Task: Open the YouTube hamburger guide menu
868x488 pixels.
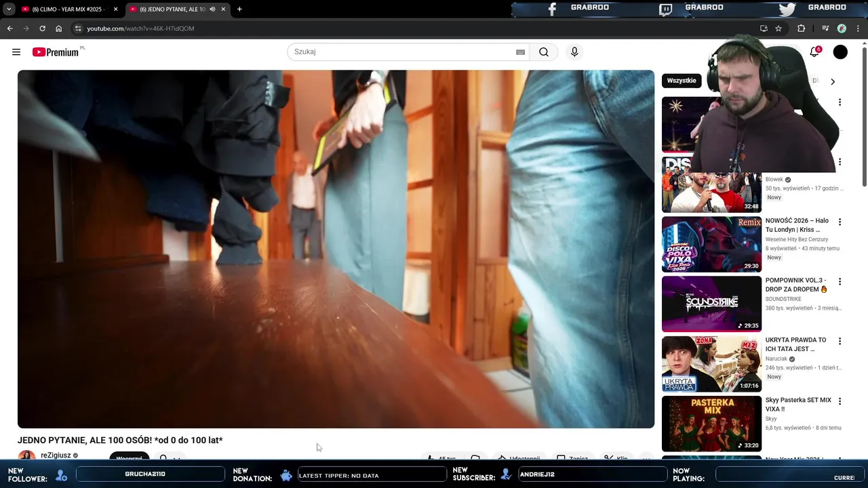Action: [x=16, y=52]
